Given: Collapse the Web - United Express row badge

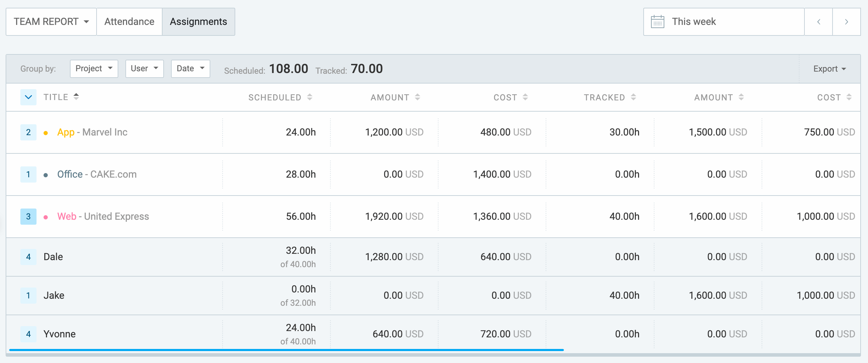Looking at the screenshot, I should pyautogui.click(x=28, y=217).
